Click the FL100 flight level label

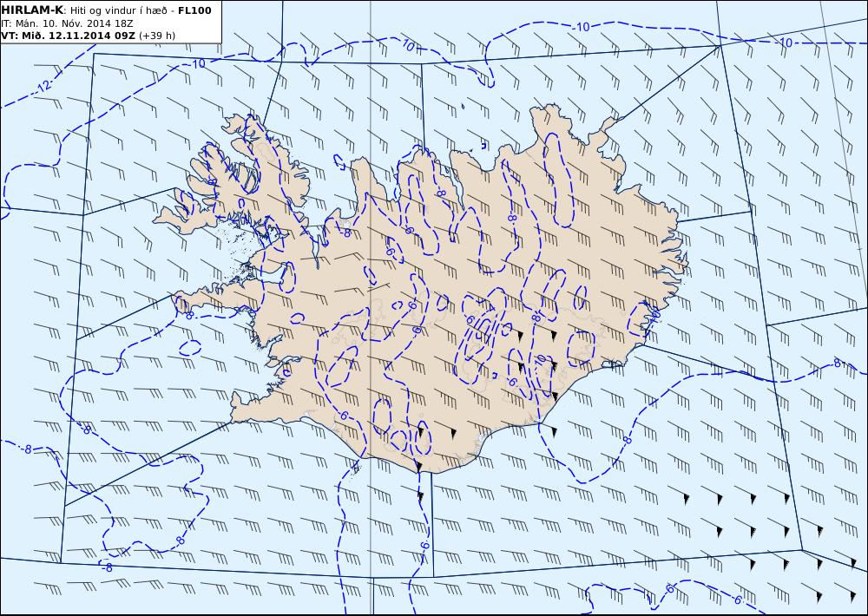click(194, 10)
